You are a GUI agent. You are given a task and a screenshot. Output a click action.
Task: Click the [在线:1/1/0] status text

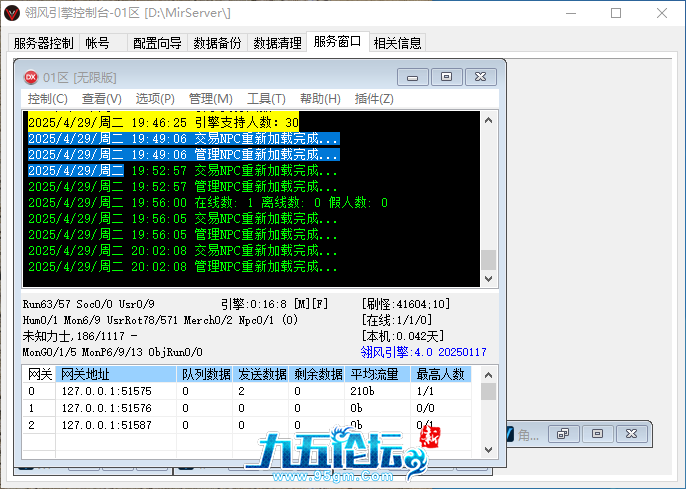(x=396, y=320)
